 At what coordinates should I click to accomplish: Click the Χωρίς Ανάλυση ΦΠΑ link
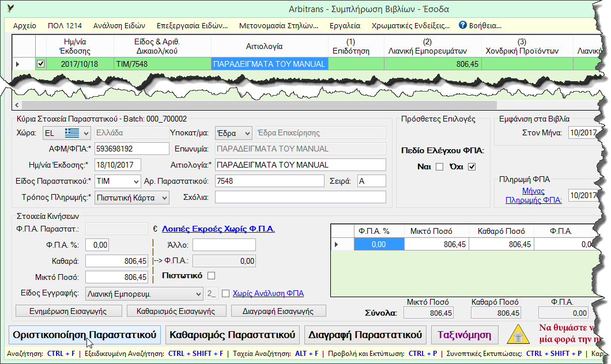coord(268,294)
